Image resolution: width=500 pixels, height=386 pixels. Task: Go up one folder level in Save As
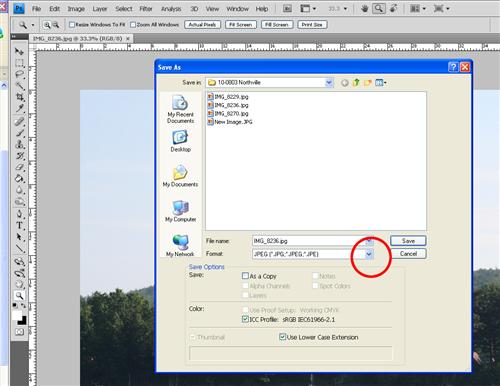coord(356,83)
